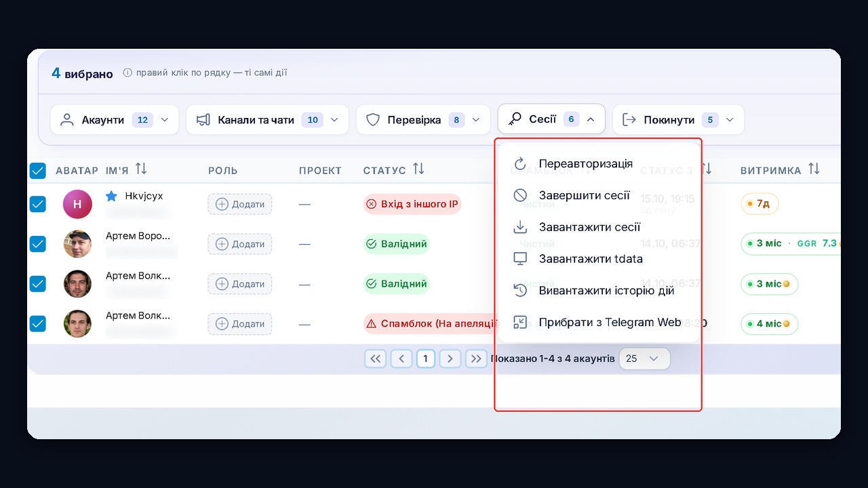868x488 pixels.
Task: Click the Вхід з іншого IP status badge
Action: click(412, 204)
